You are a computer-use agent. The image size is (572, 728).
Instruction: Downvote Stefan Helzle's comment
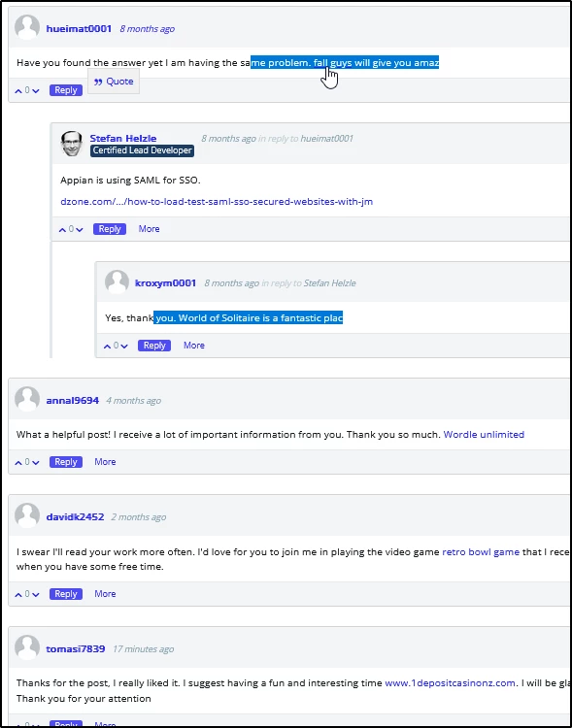click(x=80, y=229)
